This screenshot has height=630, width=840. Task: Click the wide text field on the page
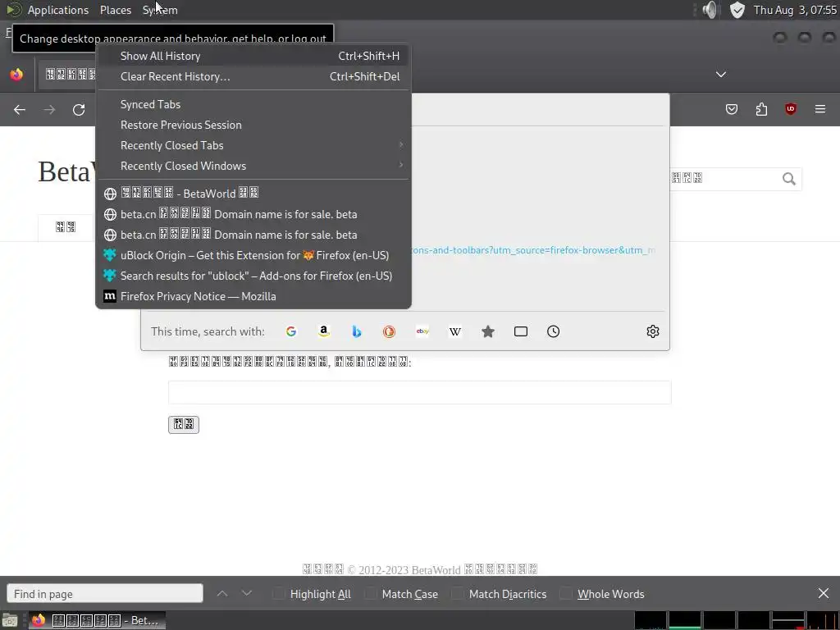point(419,393)
